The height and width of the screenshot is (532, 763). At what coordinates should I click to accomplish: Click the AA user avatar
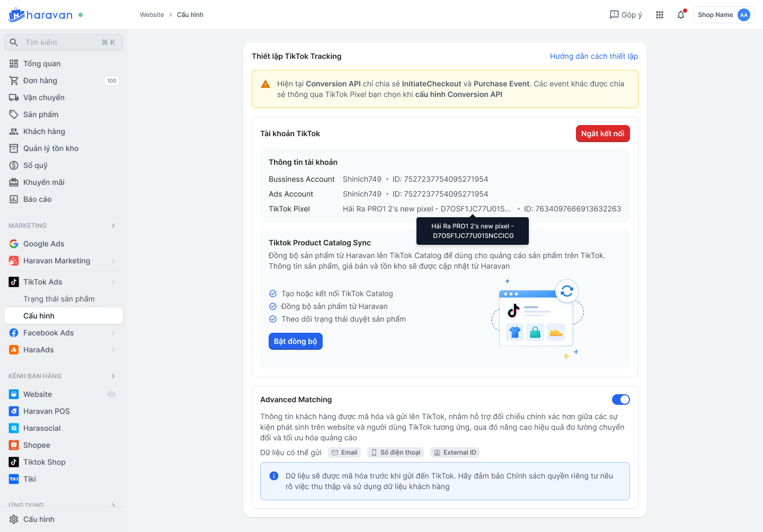point(744,15)
